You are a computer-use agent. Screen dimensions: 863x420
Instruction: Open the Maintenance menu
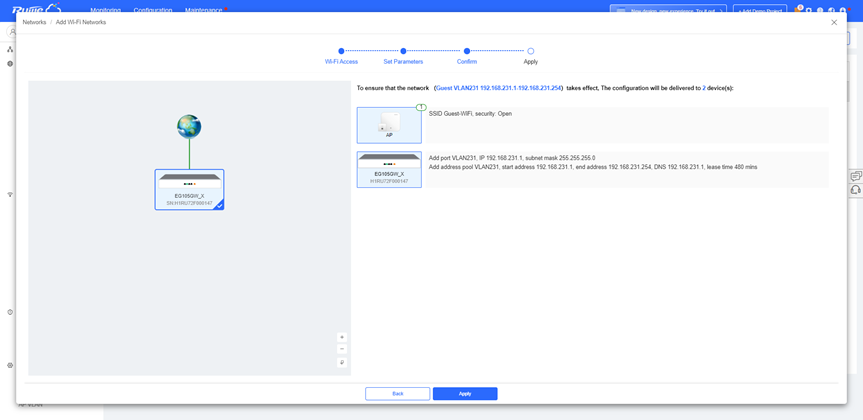click(204, 10)
